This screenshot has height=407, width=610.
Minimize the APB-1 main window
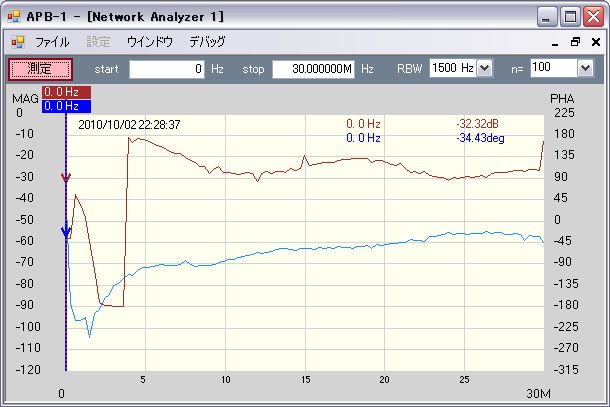[x=547, y=16]
